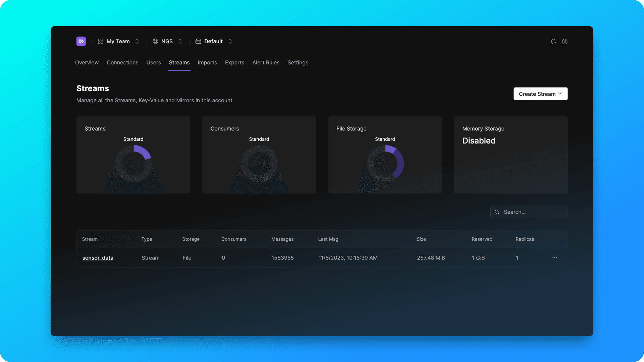Click the search magnifier icon
Image resolution: width=644 pixels, height=362 pixels.
[x=497, y=212]
